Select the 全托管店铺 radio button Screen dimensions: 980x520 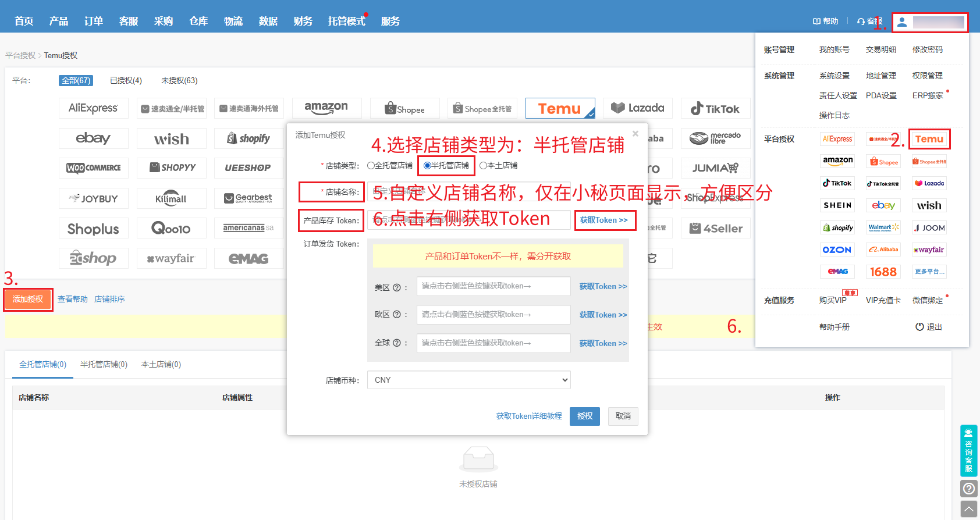coord(371,166)
